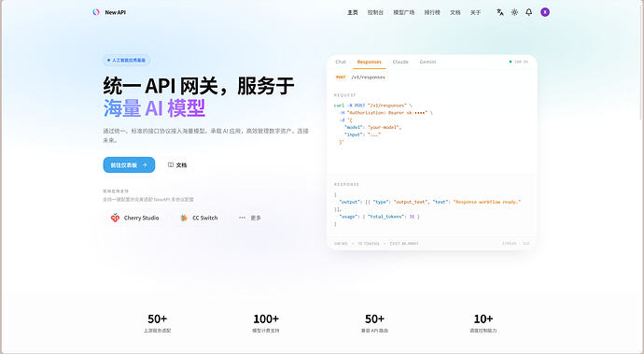The height and width of the screenshot is (354, 644).
Task: Open the notifications bell
Action: click(529, 12)
